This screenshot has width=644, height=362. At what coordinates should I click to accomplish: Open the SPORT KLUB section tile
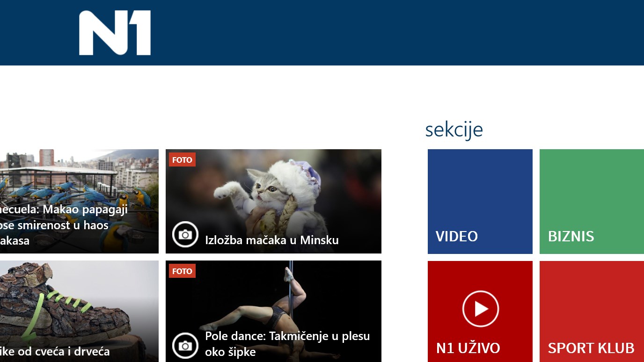(x=592, y=311)
